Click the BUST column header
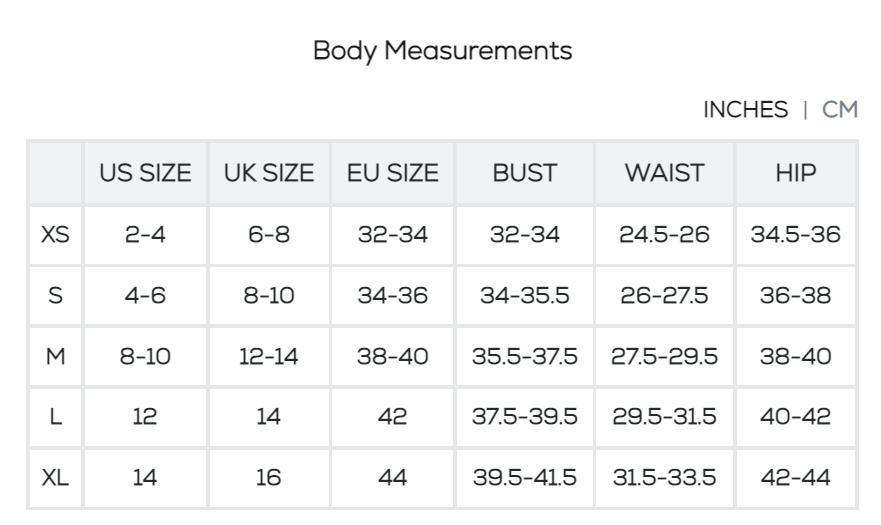The height and width of the screenshot is (525, 881). 524,174
